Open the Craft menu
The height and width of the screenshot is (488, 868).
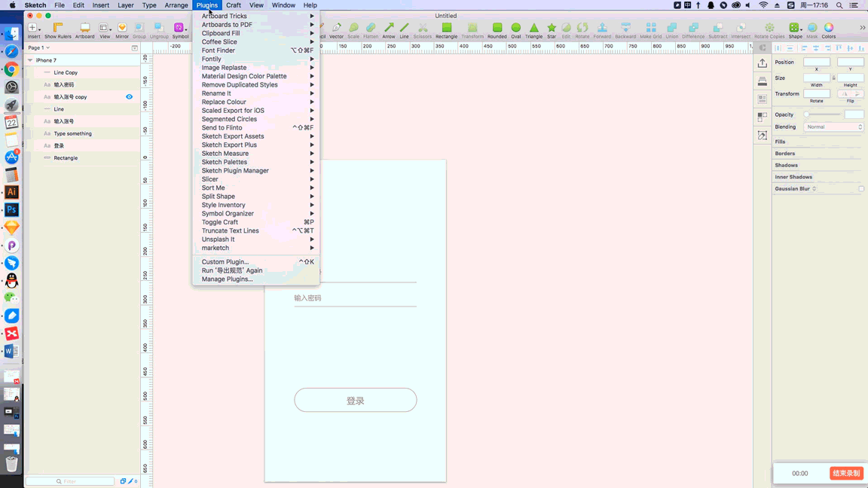(x=234, y=5)
